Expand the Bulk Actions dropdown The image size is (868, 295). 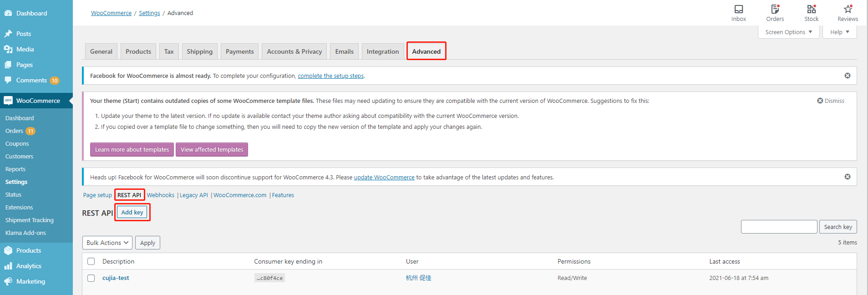click(x=107, y=243)
